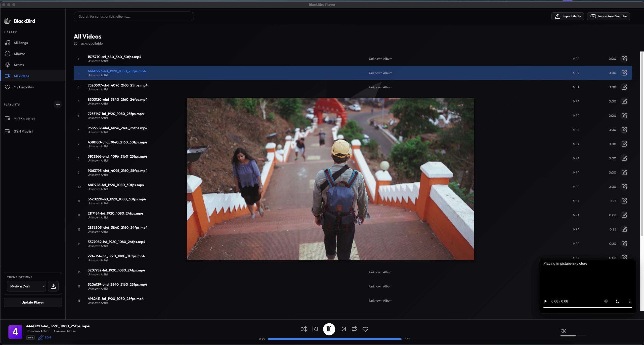Viewport: 644px width, 345px height.
Task: Add a new playlist with plus icon
Action: click(x=58, y=105)
